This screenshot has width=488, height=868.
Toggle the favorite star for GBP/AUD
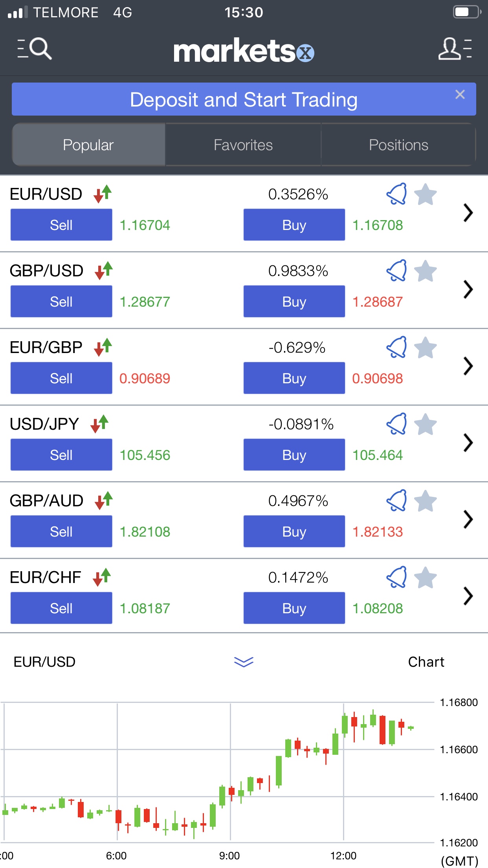click(x=426, y=501)
